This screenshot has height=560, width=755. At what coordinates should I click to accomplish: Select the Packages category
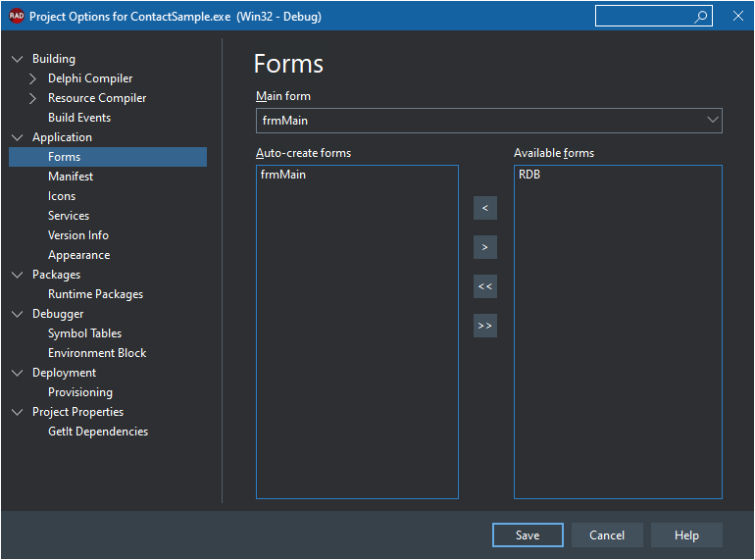[x=56, y=275]
